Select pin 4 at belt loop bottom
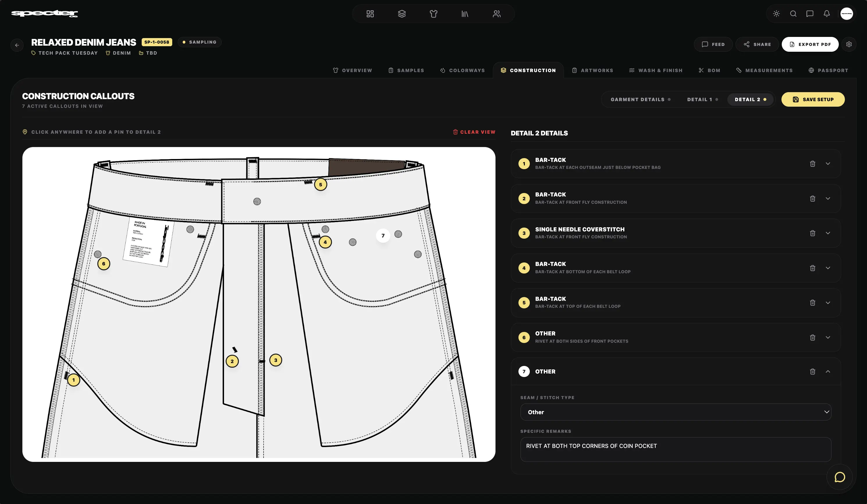 325,242
